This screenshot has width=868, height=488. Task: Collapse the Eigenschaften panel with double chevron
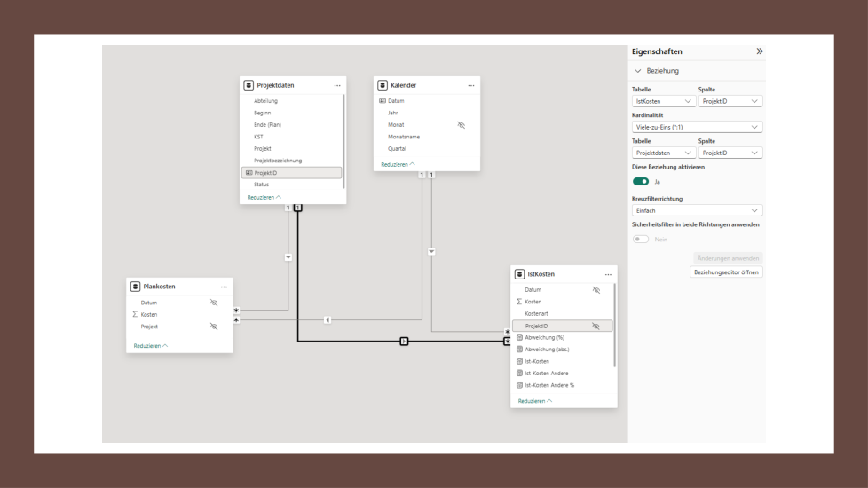coord(759,51)
